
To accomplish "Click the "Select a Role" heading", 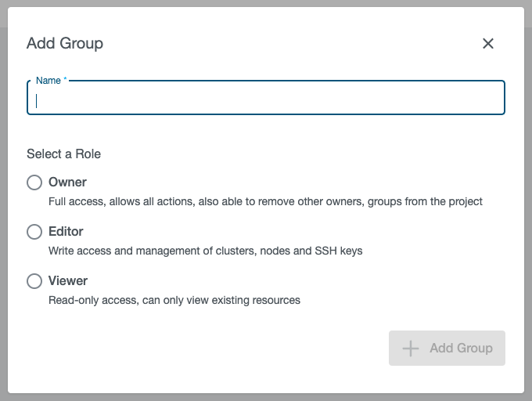I will click(x=63, y=154).
